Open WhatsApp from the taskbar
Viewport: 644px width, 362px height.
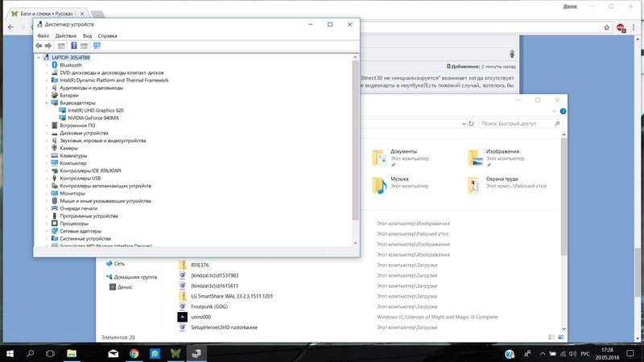[x=155, y=353]
